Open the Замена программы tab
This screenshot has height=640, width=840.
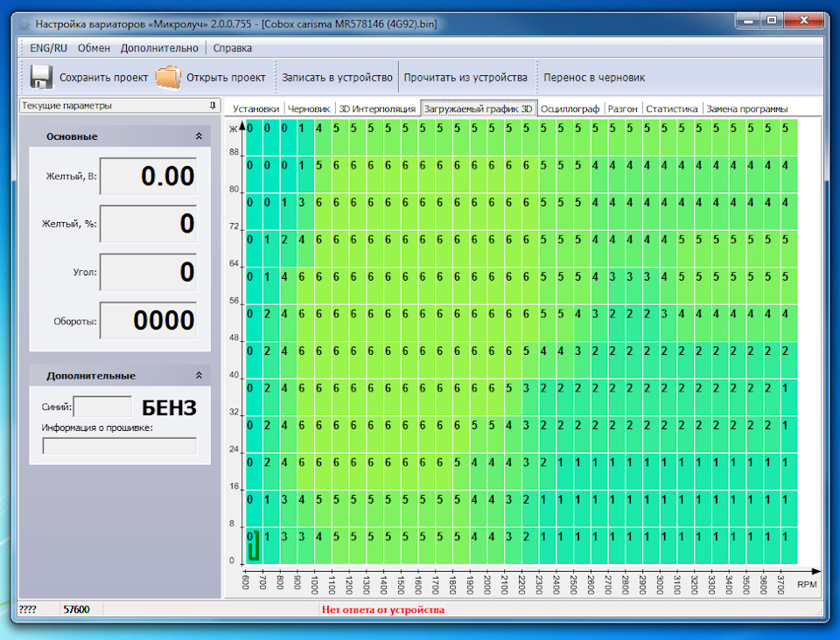pos(746,108)
